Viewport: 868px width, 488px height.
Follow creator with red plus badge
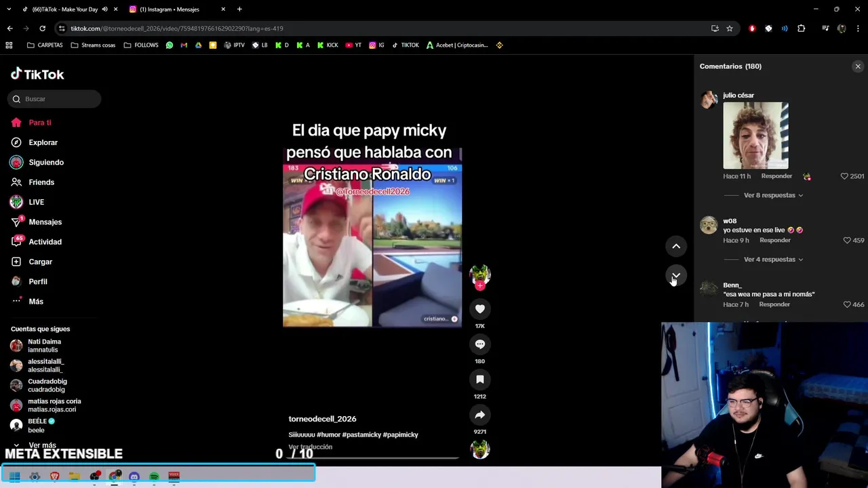(479, 286)
